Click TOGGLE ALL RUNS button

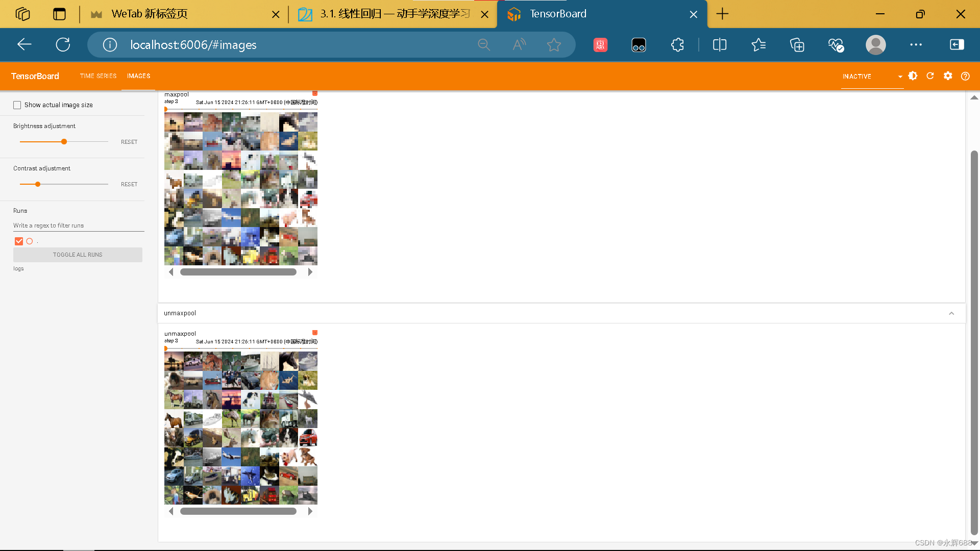click(78, 255)
